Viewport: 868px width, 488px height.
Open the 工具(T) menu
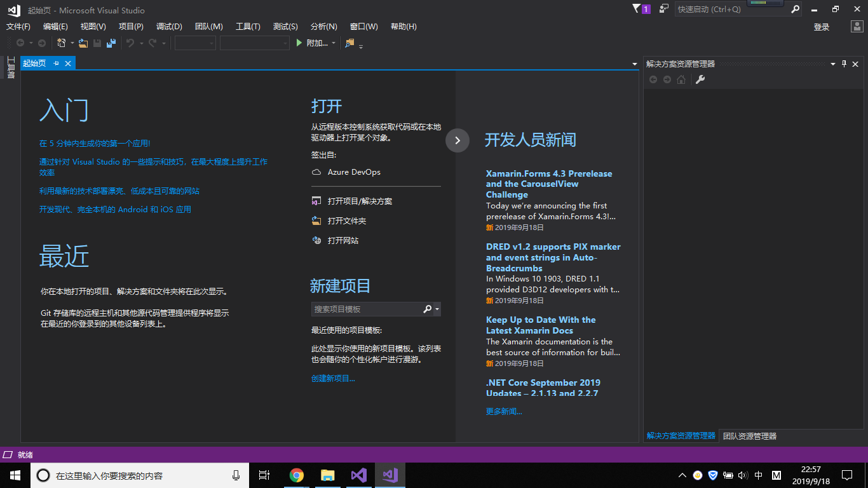(x=248, y=27)
